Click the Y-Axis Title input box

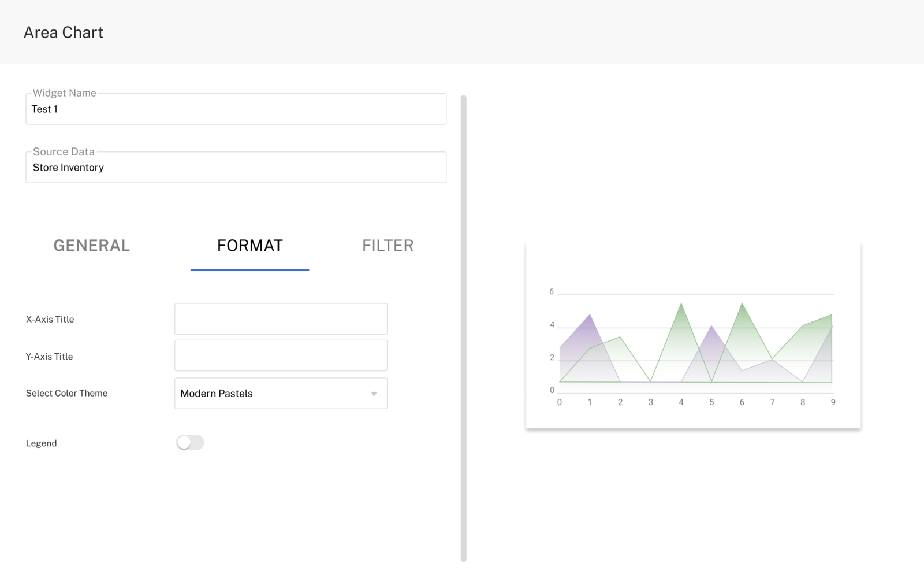point(281,355)
